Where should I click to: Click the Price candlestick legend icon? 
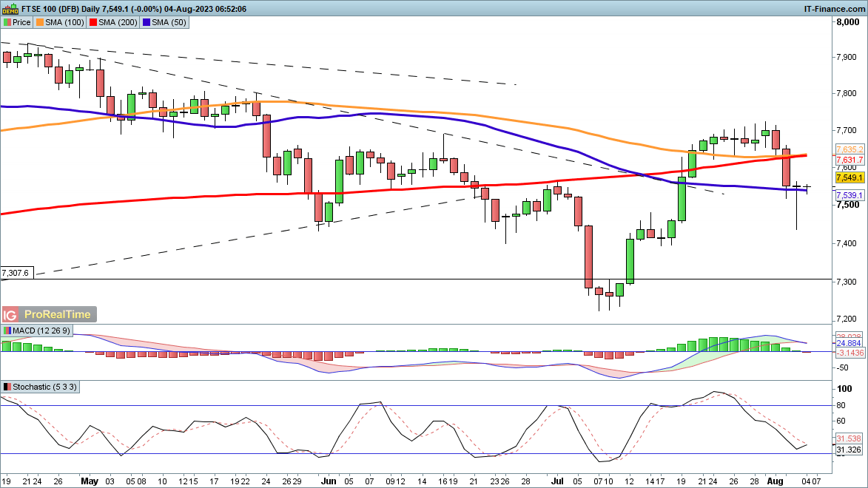pos(7,22)
